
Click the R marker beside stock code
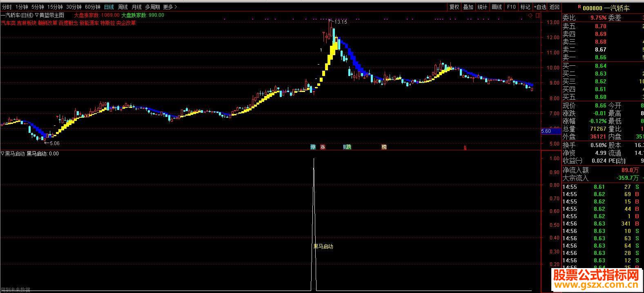click(x=579, y=7)
